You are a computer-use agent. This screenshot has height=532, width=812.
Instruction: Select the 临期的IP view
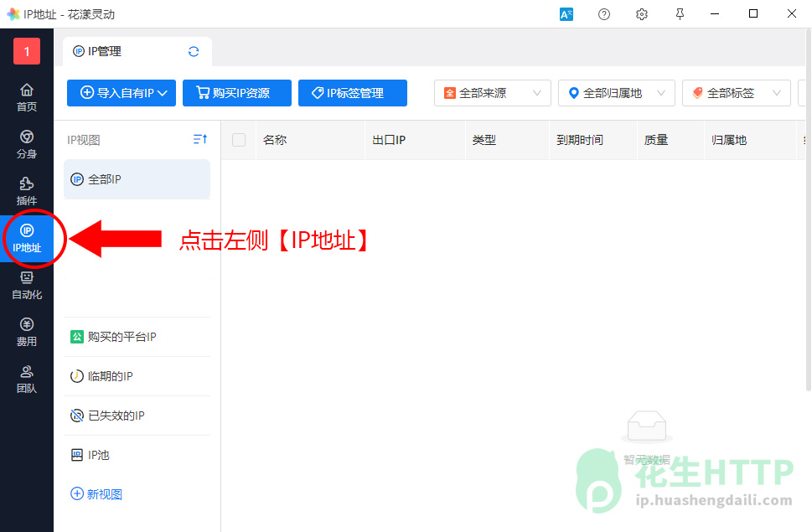pos(137,376)
